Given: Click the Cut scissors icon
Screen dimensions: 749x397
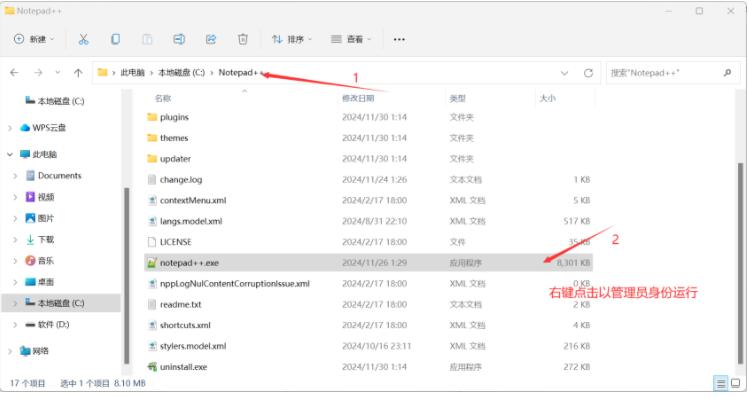Looking at the screenshot, I should (x=83, y=39).
